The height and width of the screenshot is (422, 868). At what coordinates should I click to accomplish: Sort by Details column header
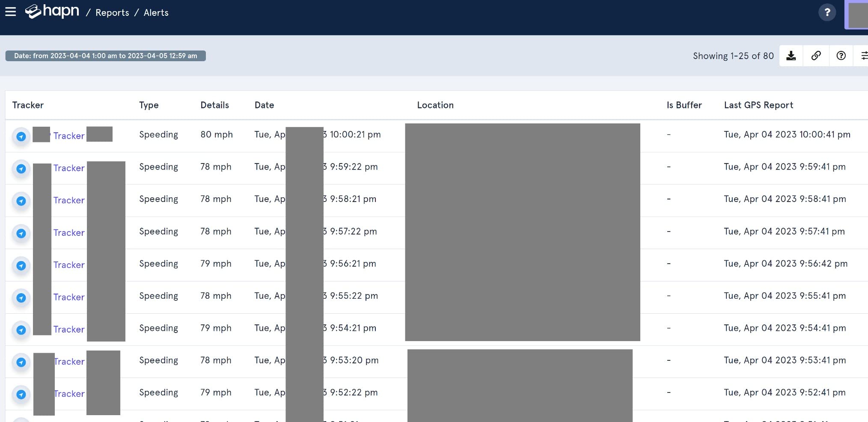pyautogui.click(x=214, y=105)
